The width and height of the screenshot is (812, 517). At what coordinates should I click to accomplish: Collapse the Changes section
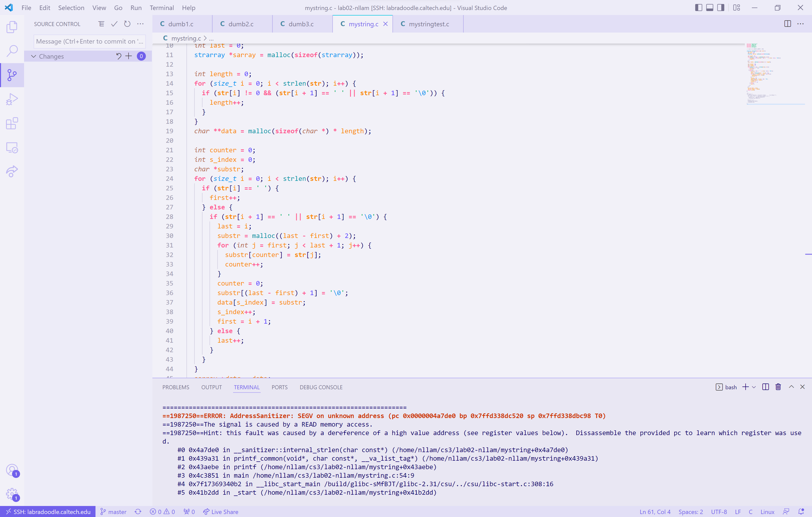click(x=33, y=56)
